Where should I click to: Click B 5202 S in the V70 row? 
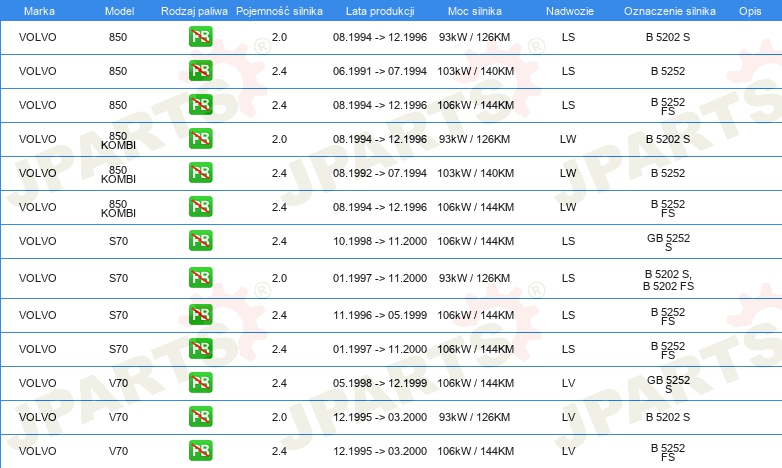pyautogui.click(x=668, y=417)
